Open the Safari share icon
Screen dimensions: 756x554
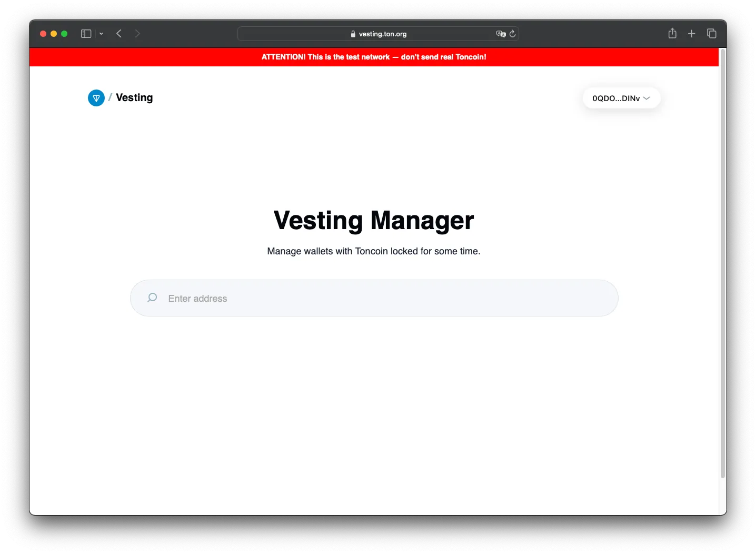point(672,33)
